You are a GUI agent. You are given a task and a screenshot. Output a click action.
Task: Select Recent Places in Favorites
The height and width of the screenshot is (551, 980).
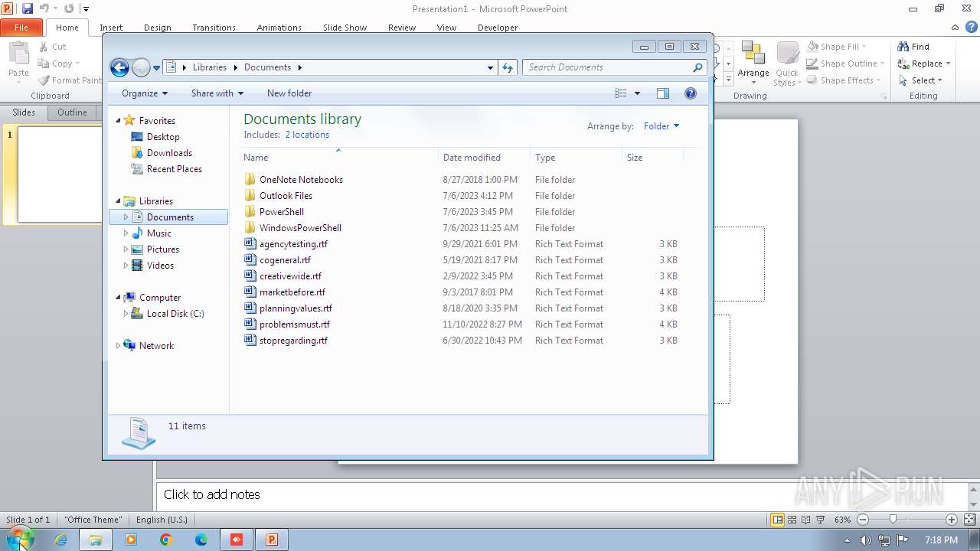pos(175,169)
